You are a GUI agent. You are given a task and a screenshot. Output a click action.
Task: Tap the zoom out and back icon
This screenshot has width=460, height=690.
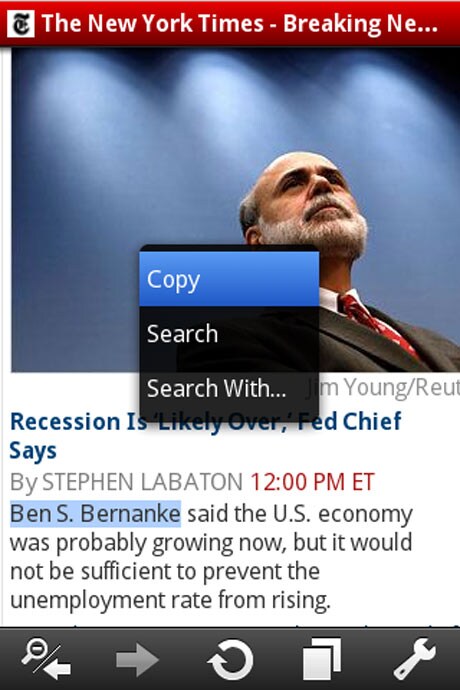click(46, 659)
